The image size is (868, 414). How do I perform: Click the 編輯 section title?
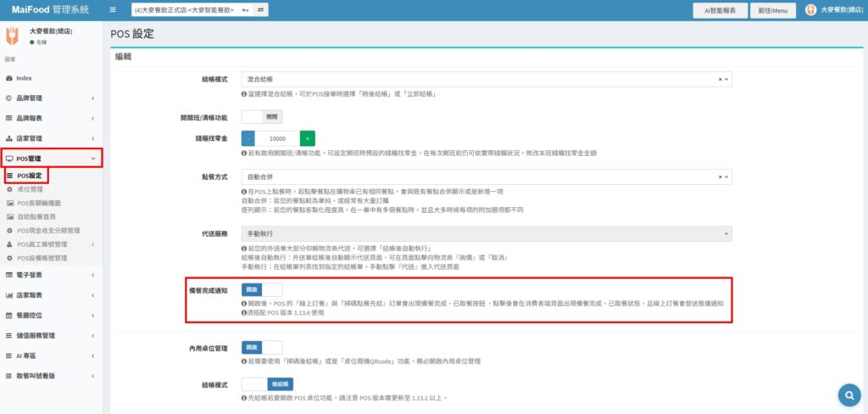click(x=123, y=57)
